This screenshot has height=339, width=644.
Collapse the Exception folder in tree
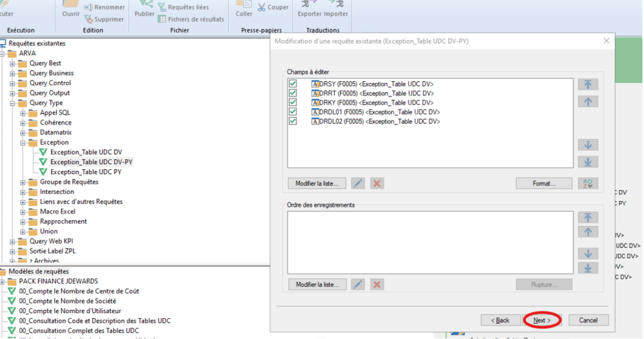pyautogui.click(x=23, y=143)
